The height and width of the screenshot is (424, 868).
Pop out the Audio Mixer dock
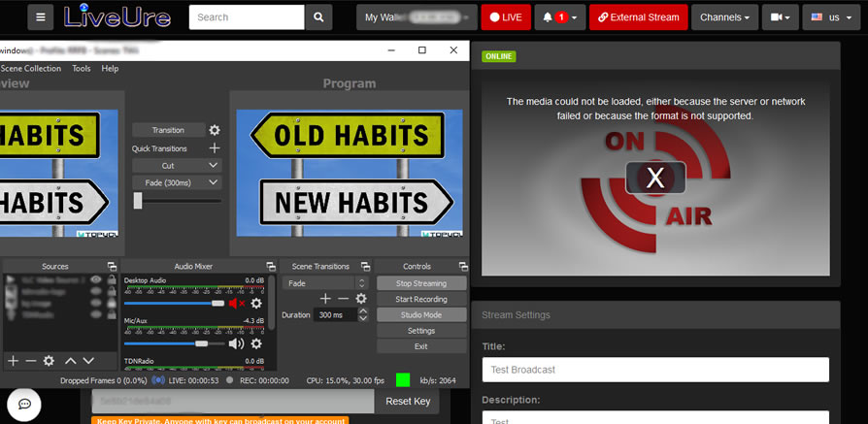(271, 266)
